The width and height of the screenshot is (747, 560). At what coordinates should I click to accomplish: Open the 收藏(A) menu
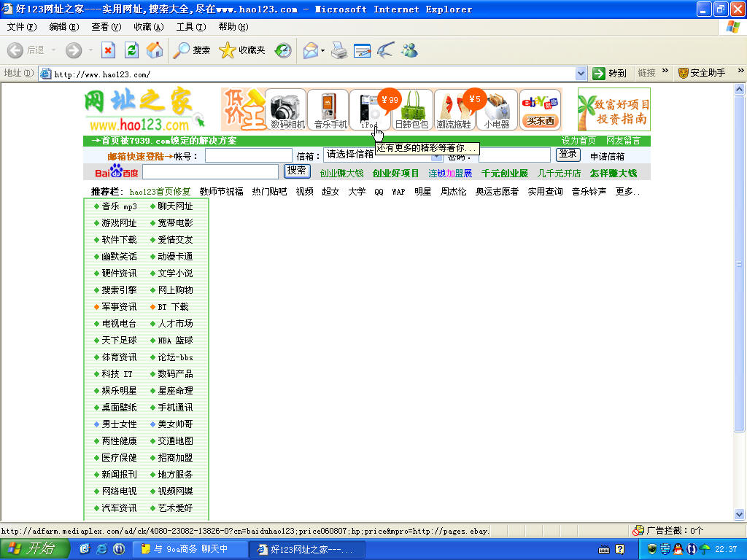149,27
